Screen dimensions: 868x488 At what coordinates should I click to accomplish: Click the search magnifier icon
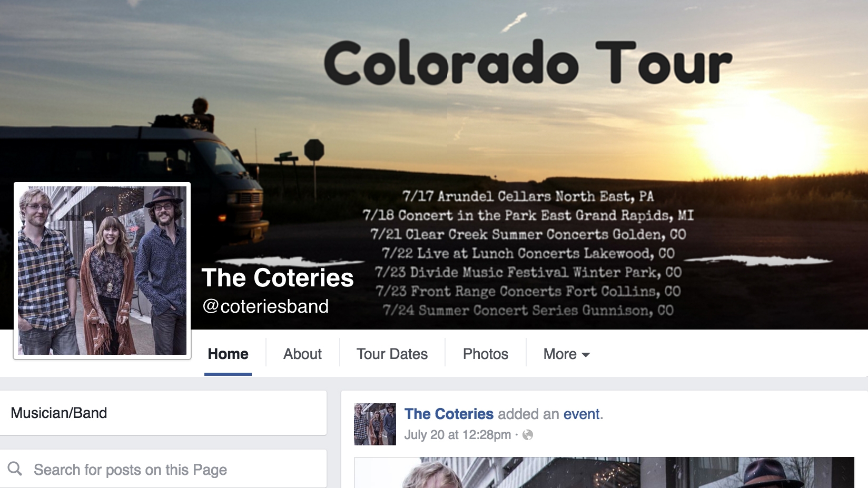pyautogui.click(x=15, y=469)
